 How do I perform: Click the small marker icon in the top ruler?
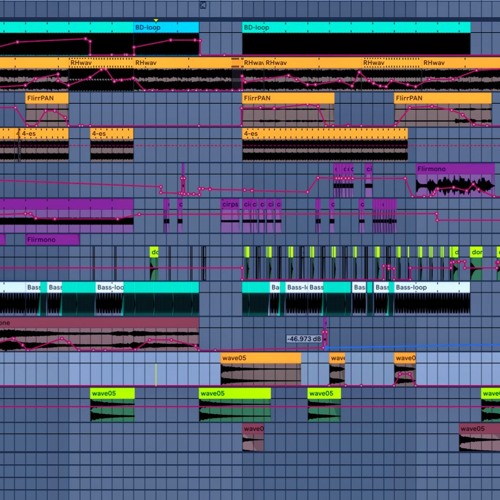pos(203,5)
